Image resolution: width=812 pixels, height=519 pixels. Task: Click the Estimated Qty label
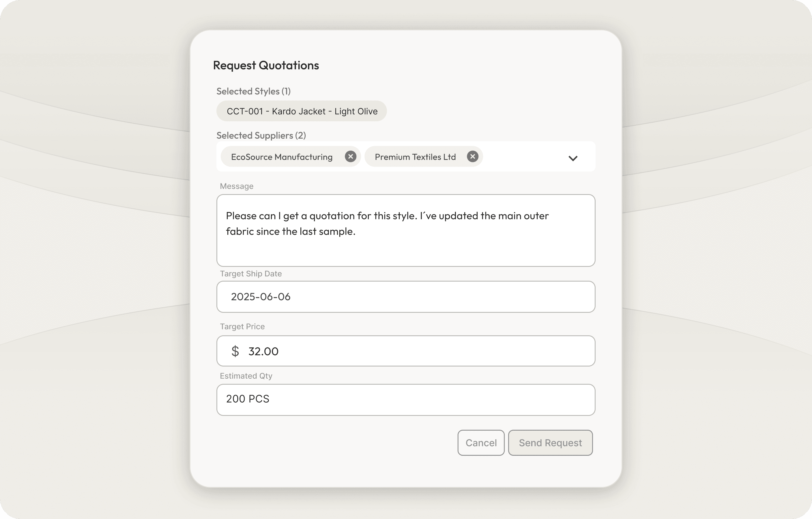246,376
